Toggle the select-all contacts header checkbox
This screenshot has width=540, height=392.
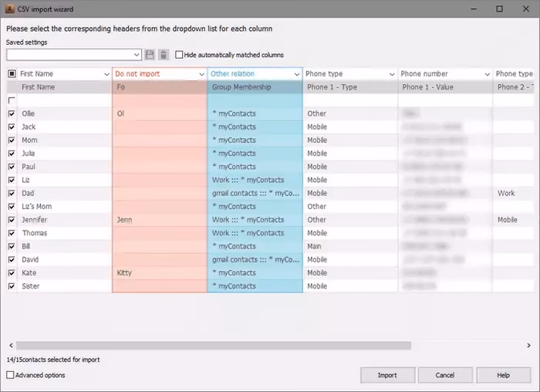click(12, 74)
